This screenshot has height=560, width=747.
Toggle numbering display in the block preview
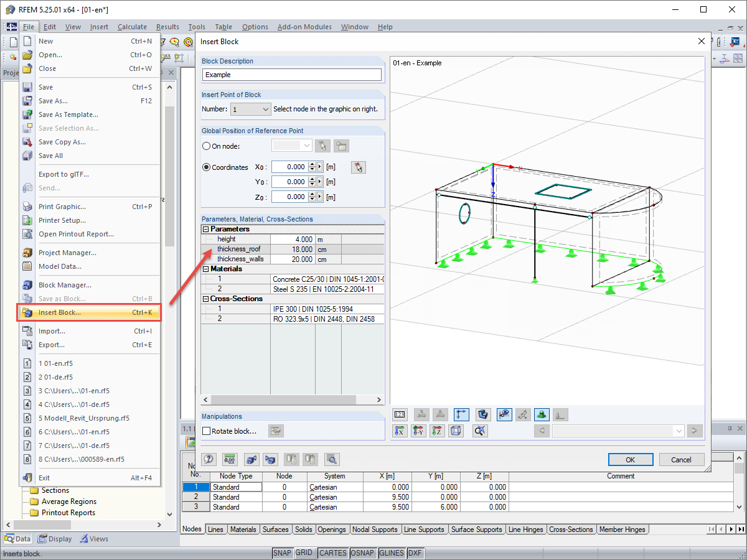(x=399, y=414)
